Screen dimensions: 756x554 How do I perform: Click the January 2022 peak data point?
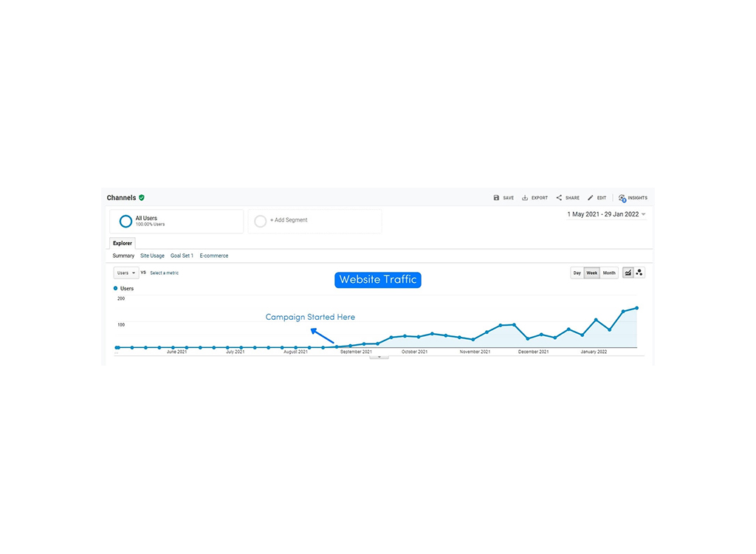point(636,307)
